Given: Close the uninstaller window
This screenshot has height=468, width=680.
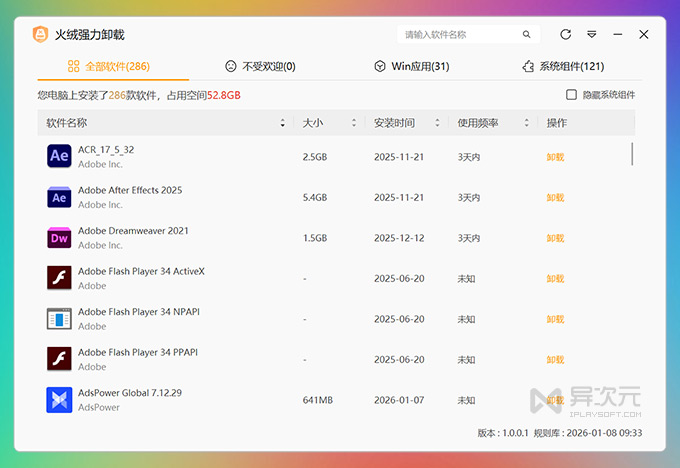Looking at the screenshot, I should tap(644, 34).
